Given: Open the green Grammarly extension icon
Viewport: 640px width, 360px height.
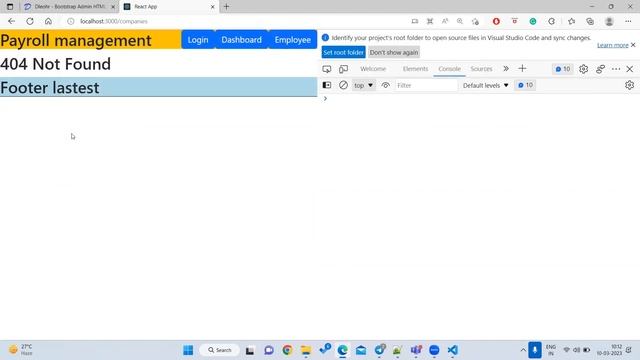Looking at the screenshot, I should pyautogui.click(x=533, y=21).
